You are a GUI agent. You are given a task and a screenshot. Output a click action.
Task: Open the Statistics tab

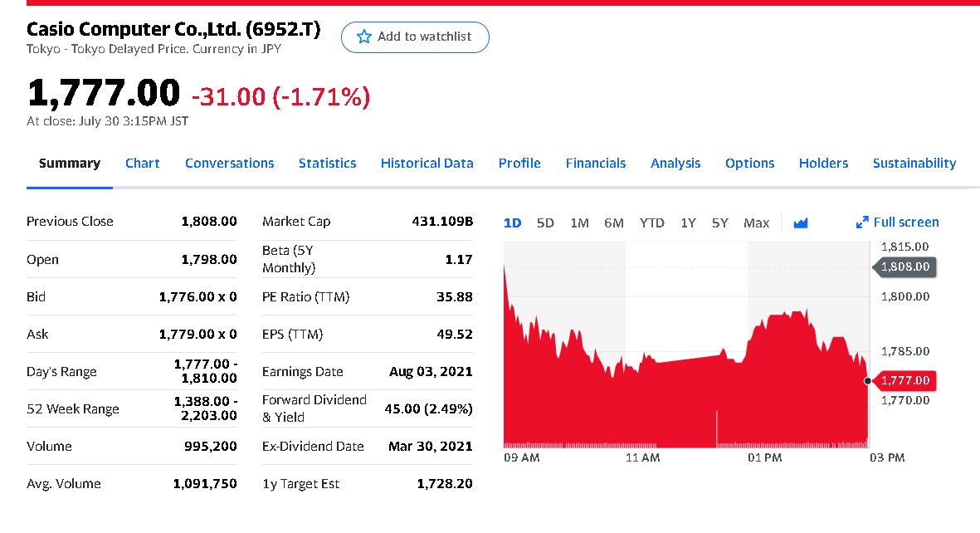(328, 164)
